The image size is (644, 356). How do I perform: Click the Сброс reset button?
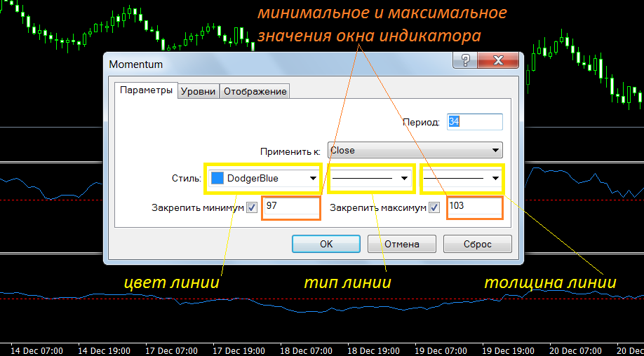(x=477, y=244)
